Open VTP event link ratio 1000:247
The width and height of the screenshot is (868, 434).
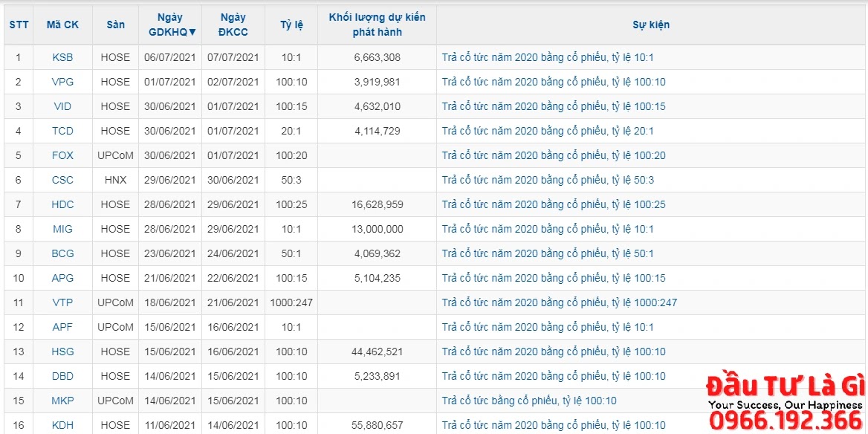point(559,302)
